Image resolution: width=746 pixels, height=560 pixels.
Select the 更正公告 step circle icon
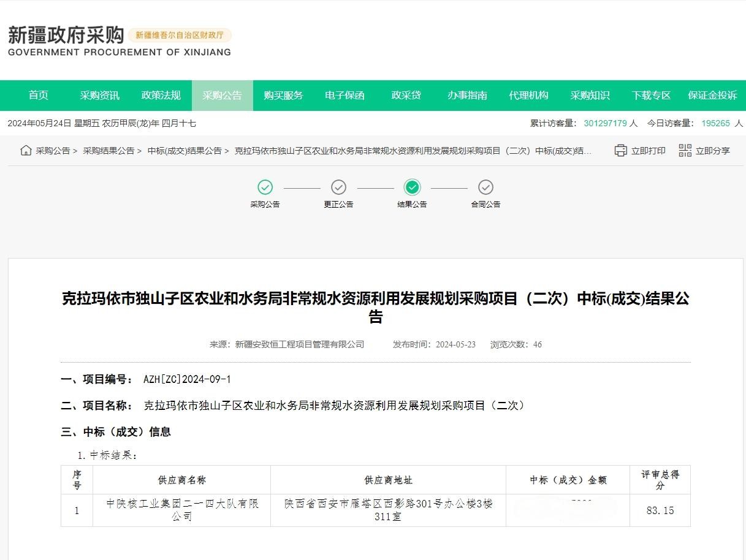(338, 187)
